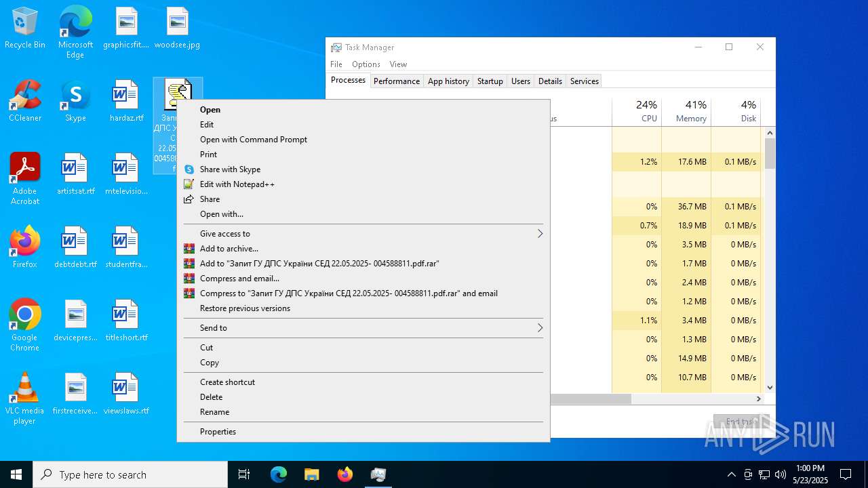
Task: Choose Cut in context menu
Action: [x=363, y=348]
